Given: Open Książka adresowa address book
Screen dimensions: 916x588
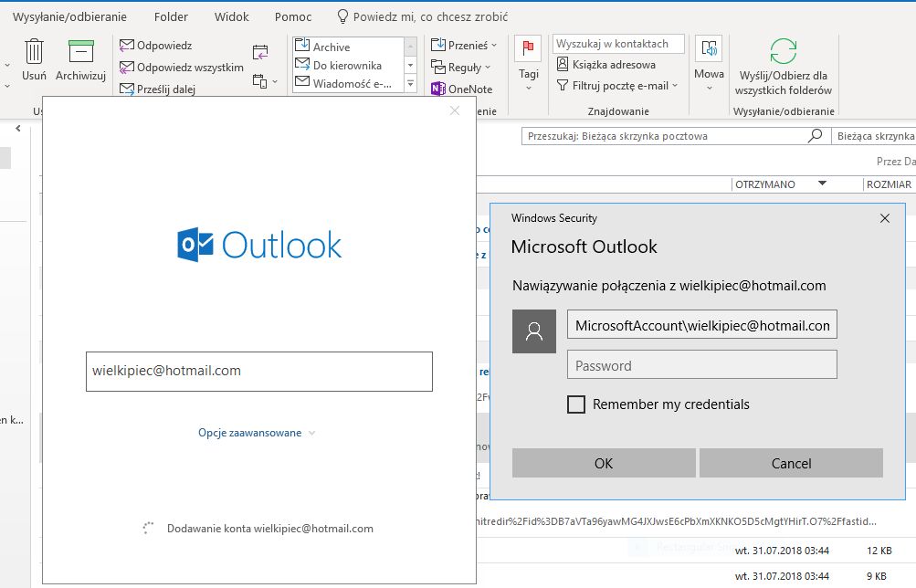Looking at the screenshot, I should (x=605, y=64).
